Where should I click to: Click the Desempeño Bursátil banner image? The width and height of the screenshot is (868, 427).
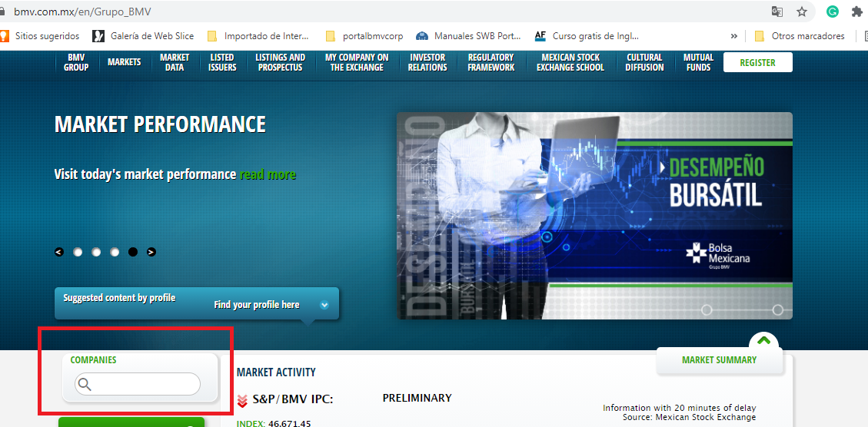[x=594, y=216]
